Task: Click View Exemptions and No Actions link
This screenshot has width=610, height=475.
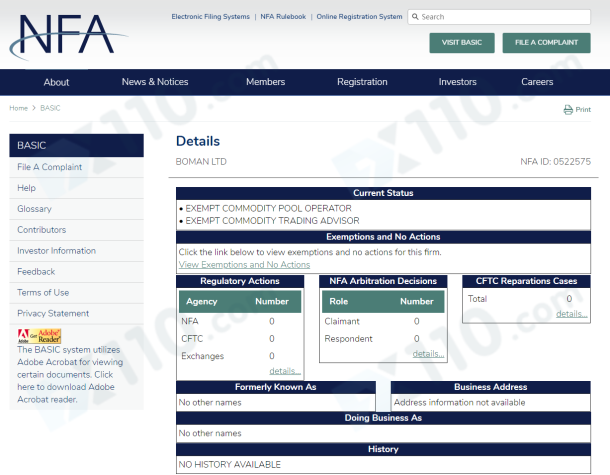Action: (x=244, y=265)
